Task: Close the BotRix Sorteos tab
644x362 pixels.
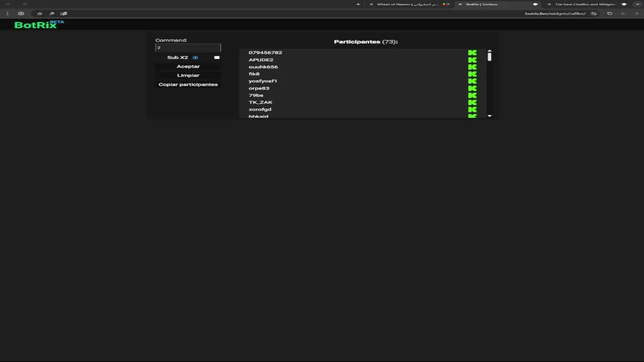Action: [x=460, y=4]
